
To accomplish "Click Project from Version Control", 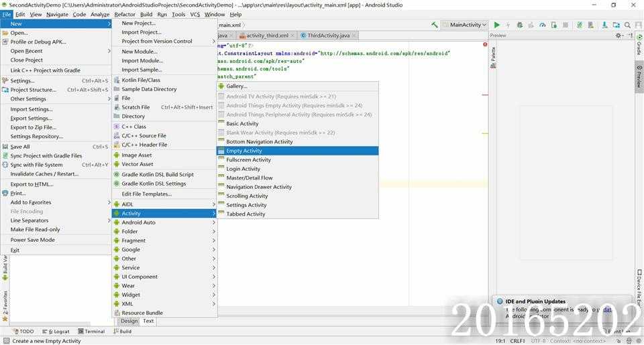I will click(164, 41).
